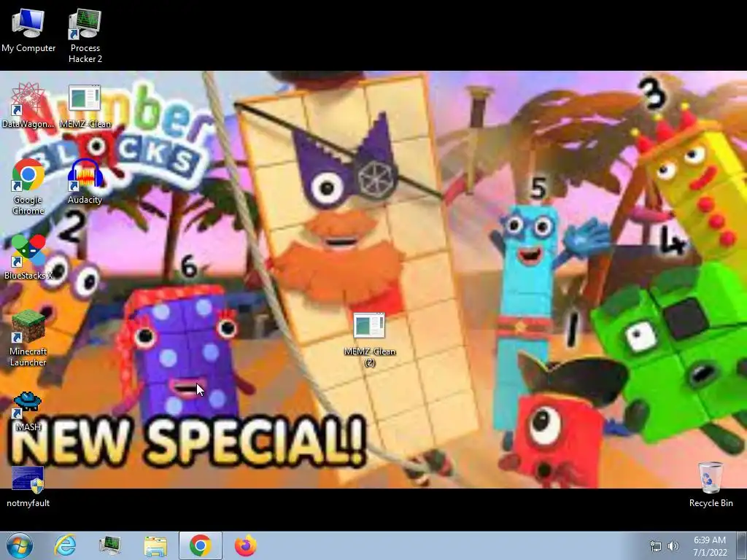Open Process Hacker from the taskbar

(109, 545)
